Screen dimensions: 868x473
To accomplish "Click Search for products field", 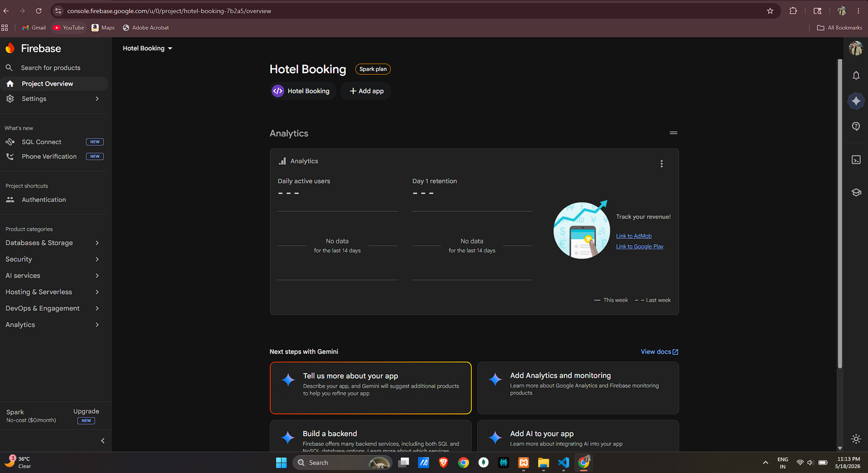I will point(54,68).
